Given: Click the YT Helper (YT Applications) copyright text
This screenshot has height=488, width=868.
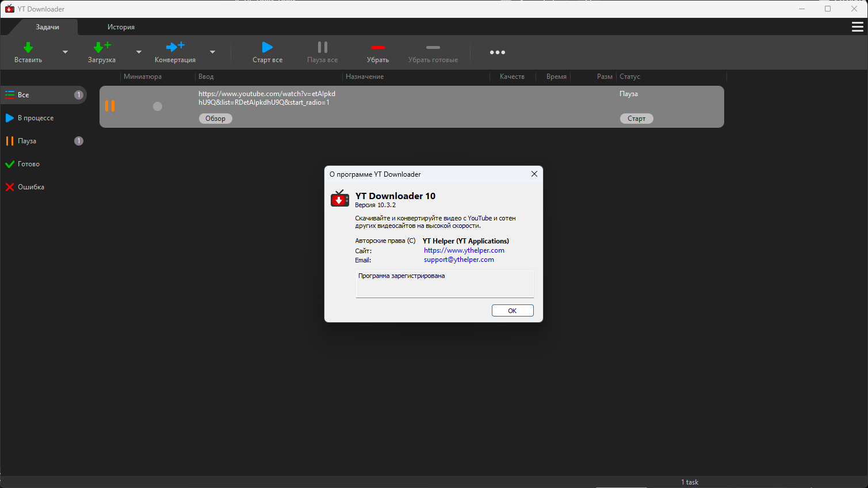Looking at the screenshot, I should tap(466, 241).
